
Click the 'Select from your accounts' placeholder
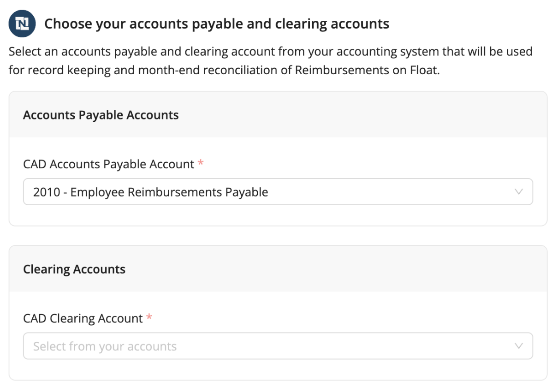coord(105,346)
